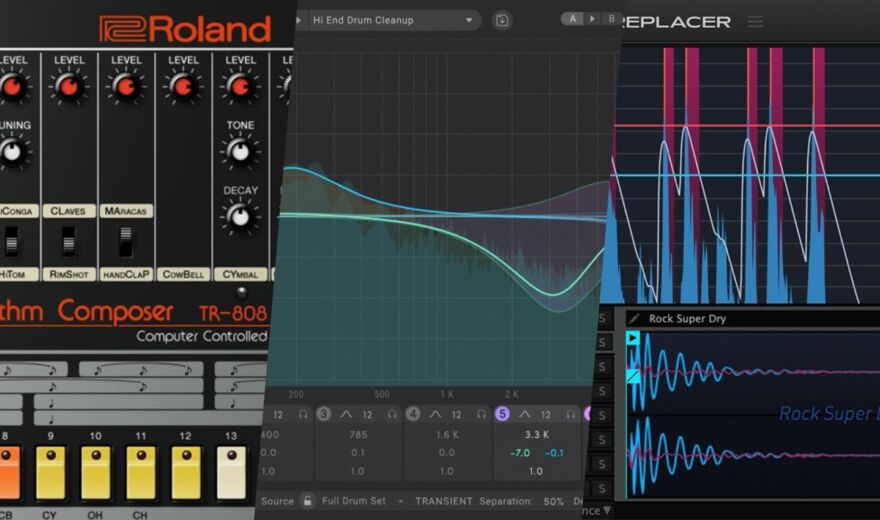Click the band 5 frequency value 3.3 K
This screenshot has width=880, height=520.
point(537,435)
